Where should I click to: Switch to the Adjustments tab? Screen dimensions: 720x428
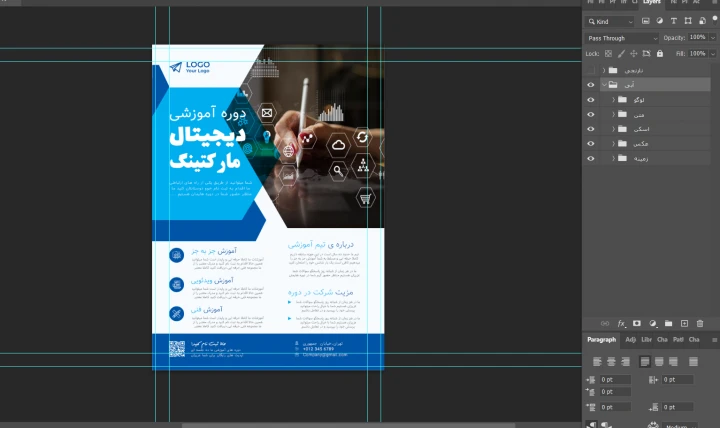pos(630,341)
